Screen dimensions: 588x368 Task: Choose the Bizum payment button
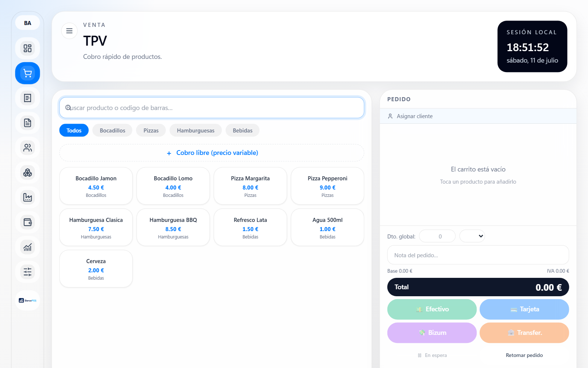coord(432,333)
